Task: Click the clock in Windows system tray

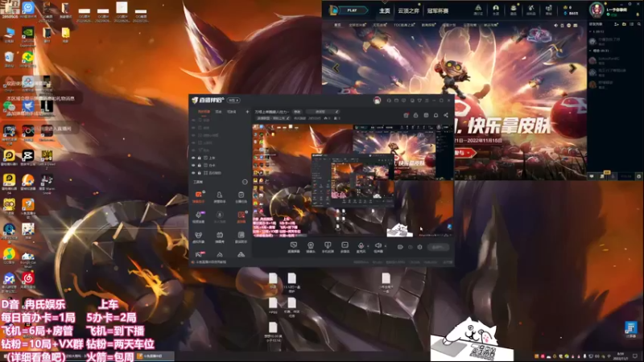Action: coord(621,356)
